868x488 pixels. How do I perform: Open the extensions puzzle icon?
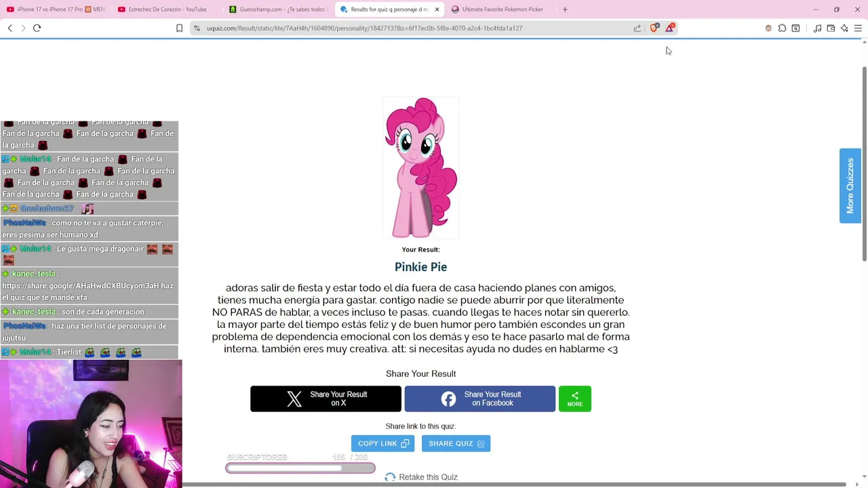click(x=782, y=28)
